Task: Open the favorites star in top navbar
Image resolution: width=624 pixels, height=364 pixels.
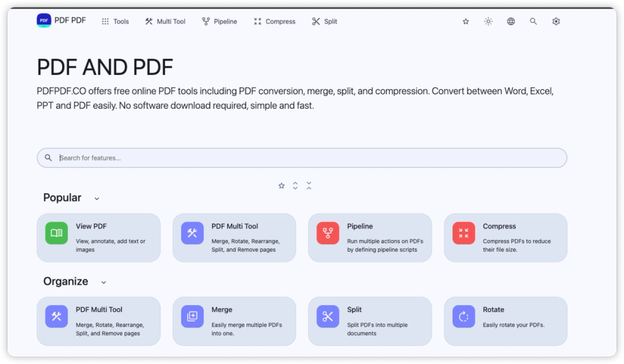Action: (466, 21)
